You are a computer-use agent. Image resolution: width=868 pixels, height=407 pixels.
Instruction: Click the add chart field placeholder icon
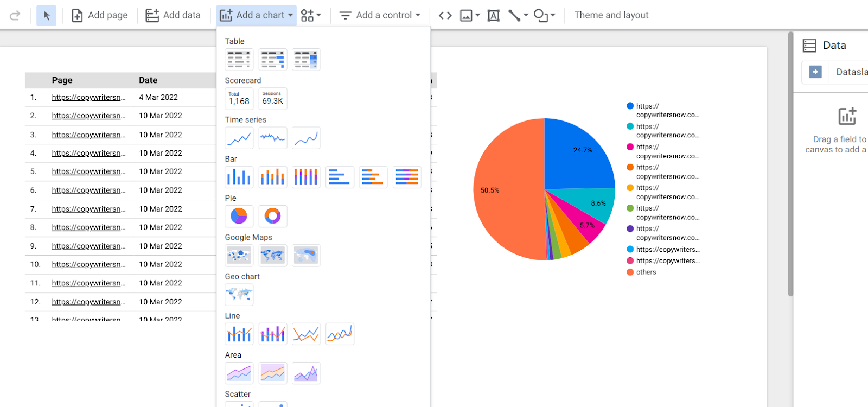847,116
